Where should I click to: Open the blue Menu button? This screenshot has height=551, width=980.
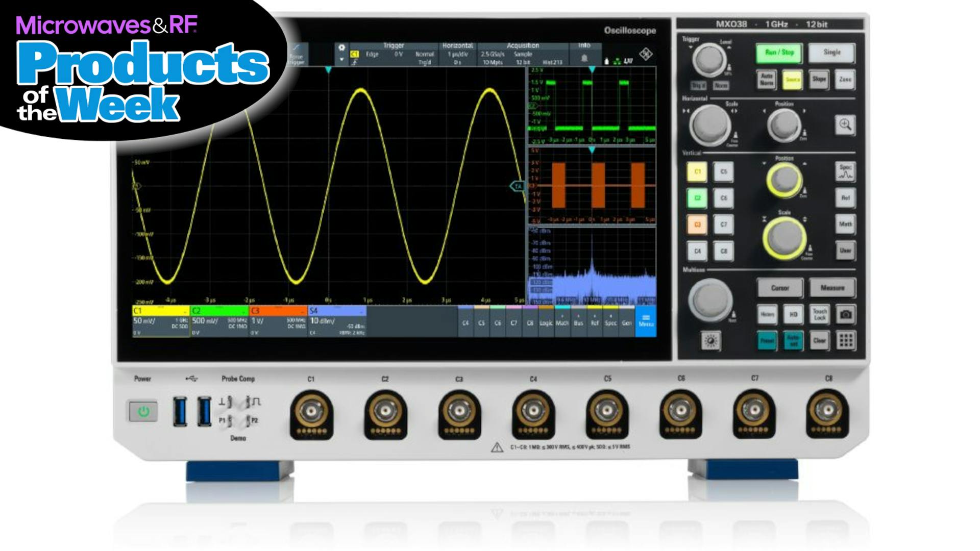click(646, 321)
